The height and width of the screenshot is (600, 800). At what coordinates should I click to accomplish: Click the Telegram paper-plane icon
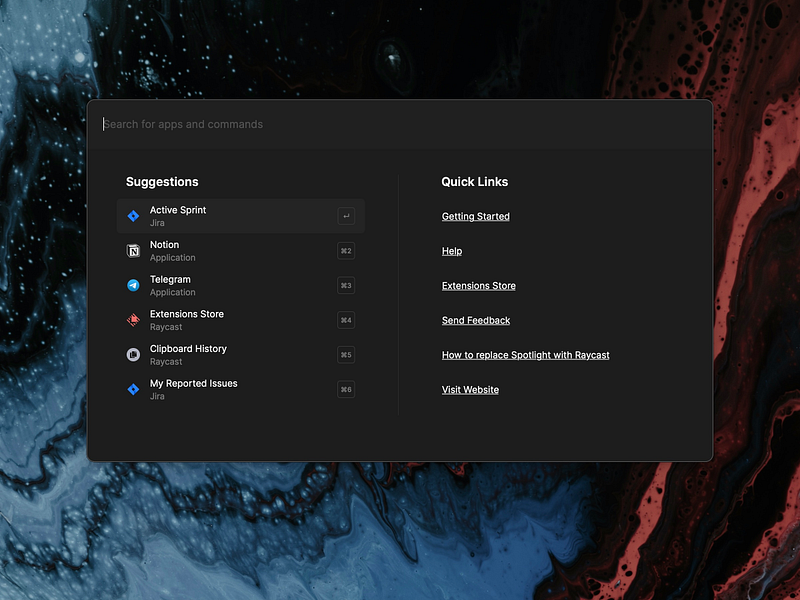point(133,286)
